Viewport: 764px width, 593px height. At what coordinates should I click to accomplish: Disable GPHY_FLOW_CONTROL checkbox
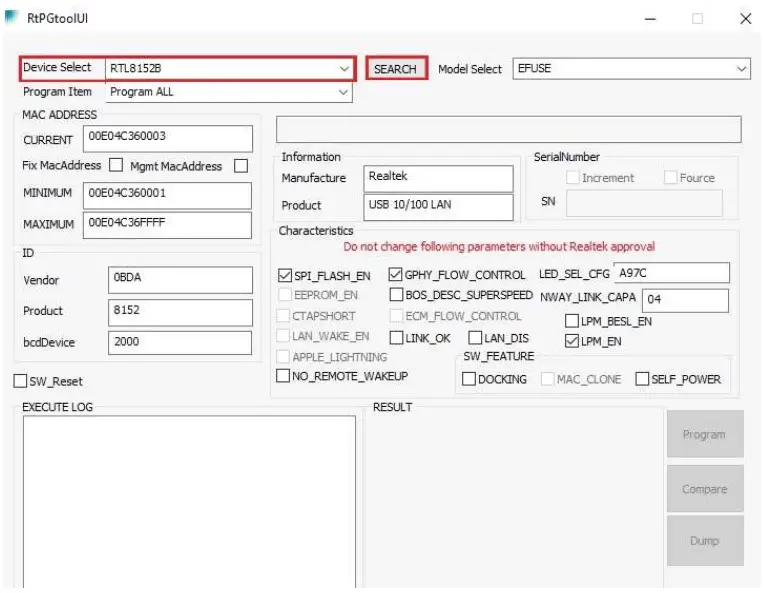point(396,275)
